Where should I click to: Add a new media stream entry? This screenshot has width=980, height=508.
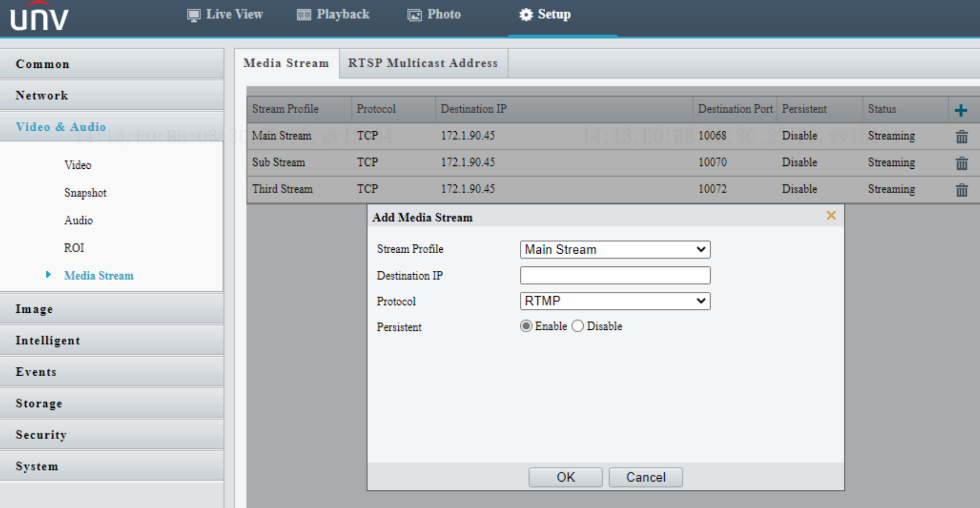point(962,109)
